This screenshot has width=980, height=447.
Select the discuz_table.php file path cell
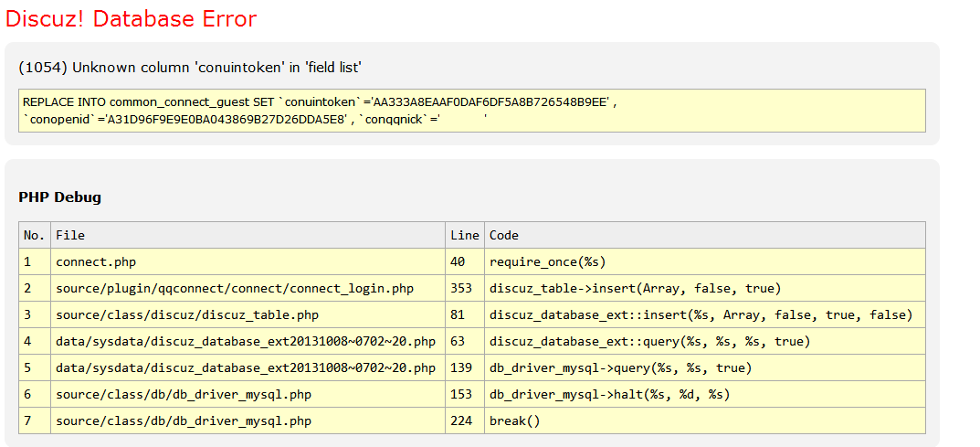(187, 314)
